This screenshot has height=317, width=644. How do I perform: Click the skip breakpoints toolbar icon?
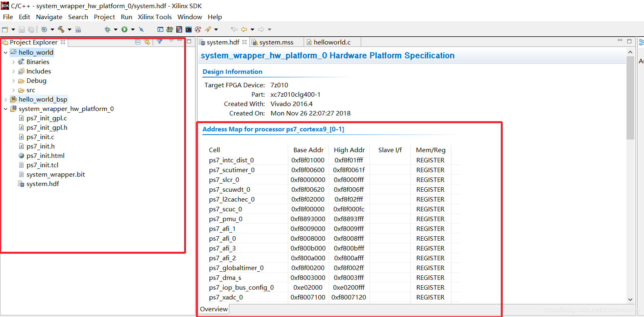[141, 29]
